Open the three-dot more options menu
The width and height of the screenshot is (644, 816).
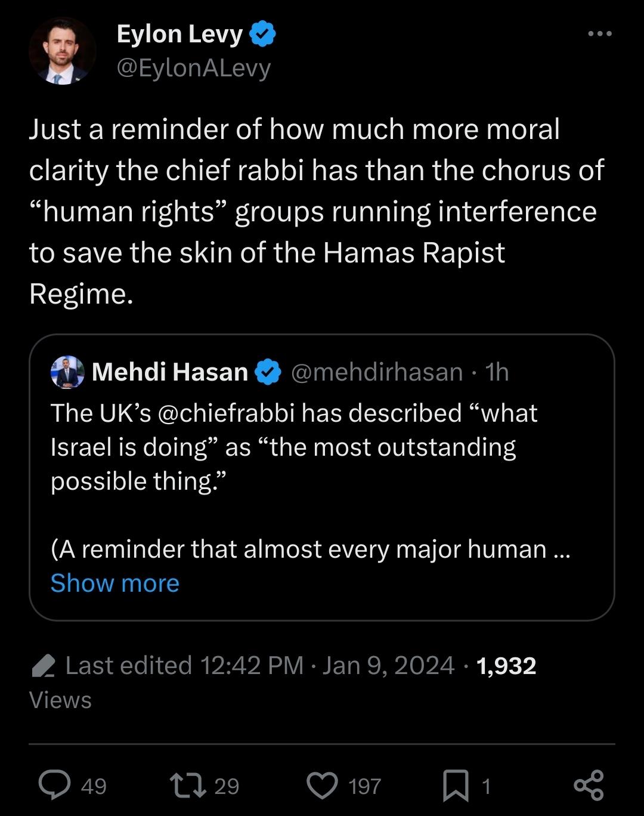point(599,34)
